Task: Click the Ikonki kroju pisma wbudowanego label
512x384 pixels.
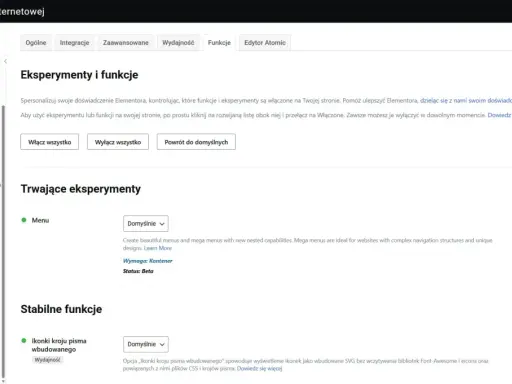Action: (x=59, y=345)
